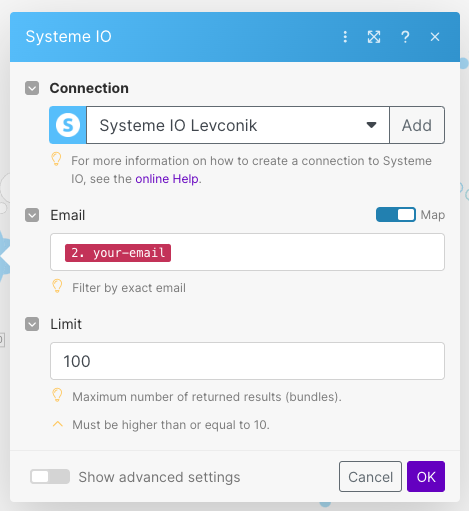Select the 2. your-email mapped tag
The image size is (469, 511).
coord(118,253)
